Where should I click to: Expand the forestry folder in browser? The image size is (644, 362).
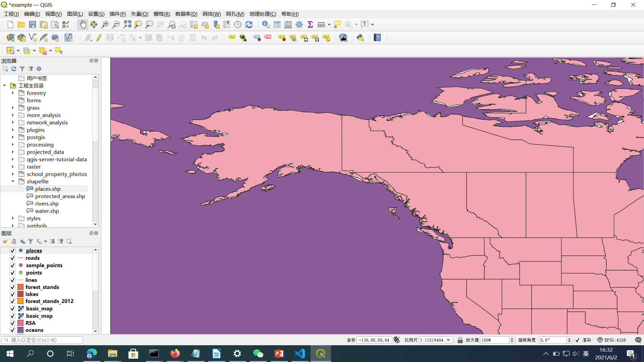click(x=13, y=93)
